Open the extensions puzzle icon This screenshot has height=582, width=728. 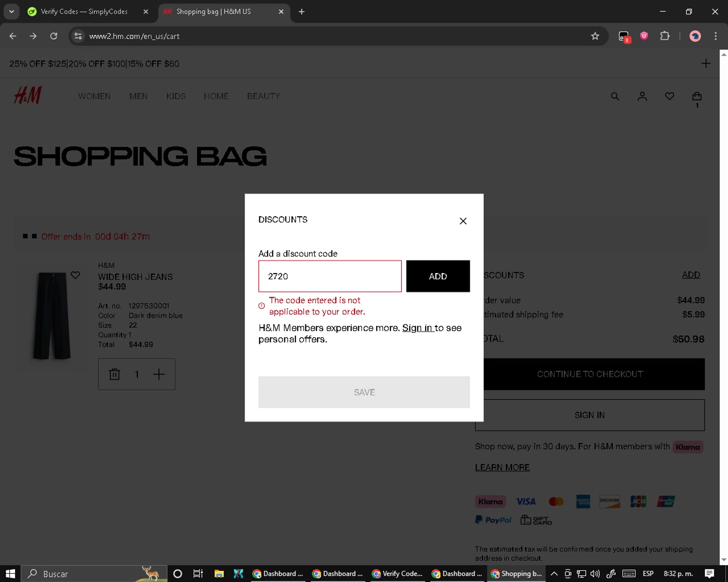pyautogui.click(x=664, y=36)
